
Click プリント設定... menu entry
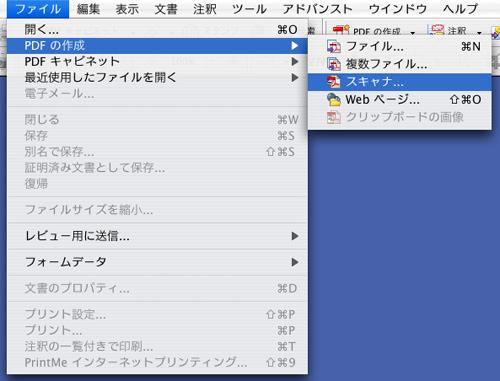click(x=157, y=314)
